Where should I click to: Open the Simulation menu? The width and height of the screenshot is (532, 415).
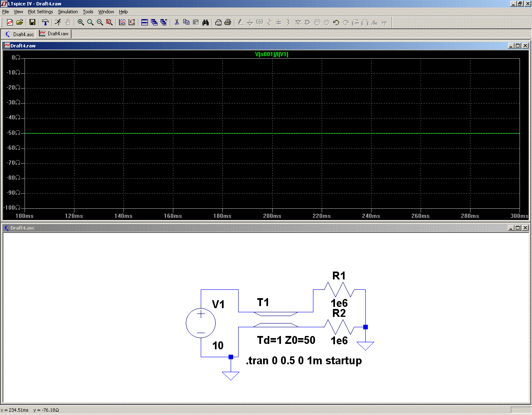(68, 12)
